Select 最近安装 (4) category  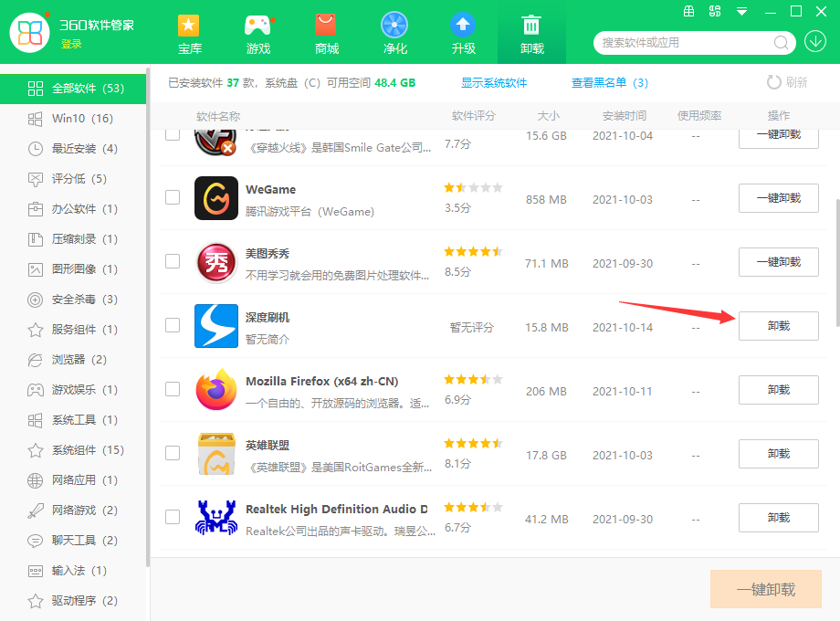click(73, 149)
